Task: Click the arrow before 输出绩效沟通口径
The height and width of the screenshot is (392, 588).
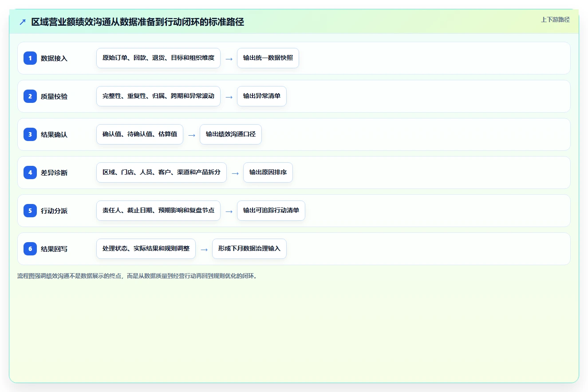Action: click(192, 135)
